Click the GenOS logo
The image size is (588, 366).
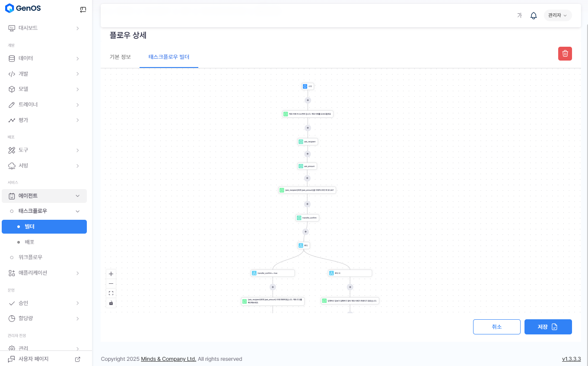coord(23,8)
